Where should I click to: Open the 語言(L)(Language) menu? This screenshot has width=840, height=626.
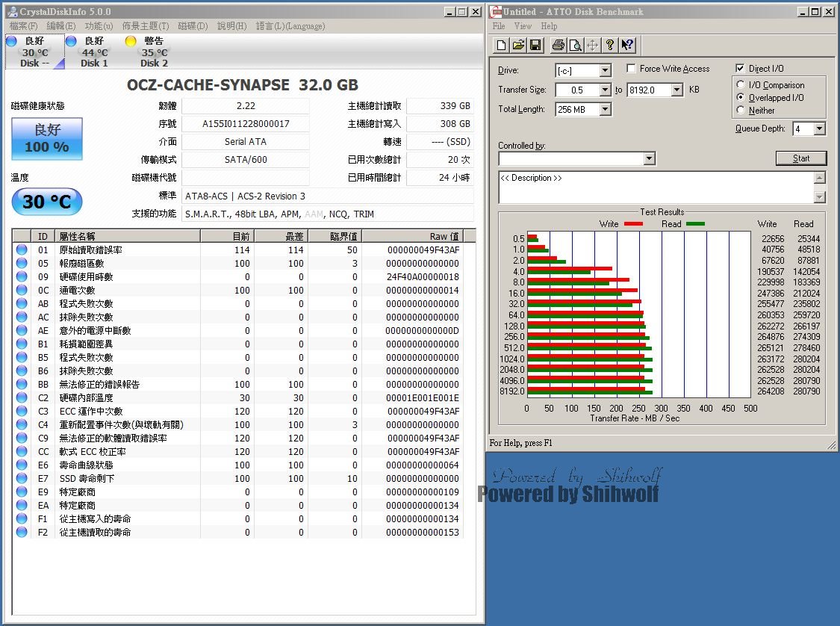coord(290,25)
